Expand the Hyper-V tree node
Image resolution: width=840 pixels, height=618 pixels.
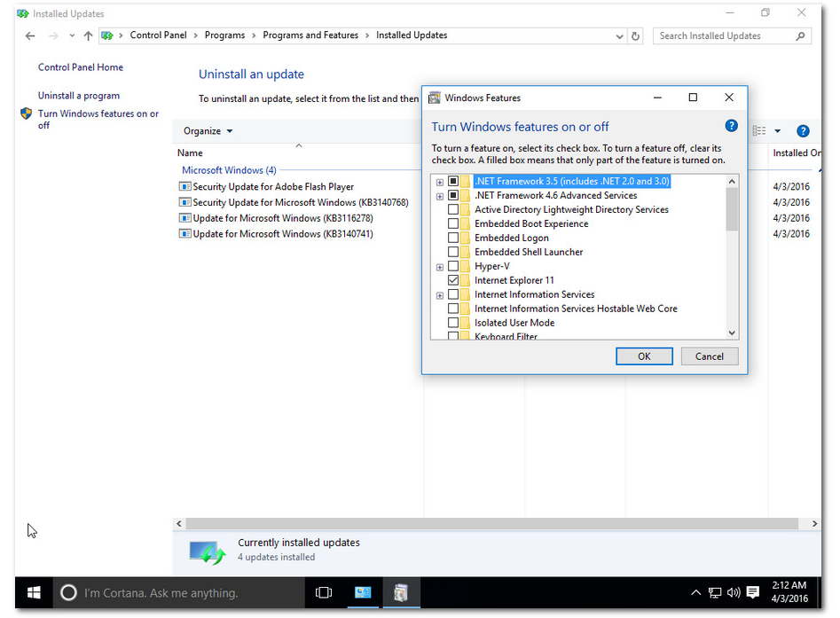pos(440,267)
